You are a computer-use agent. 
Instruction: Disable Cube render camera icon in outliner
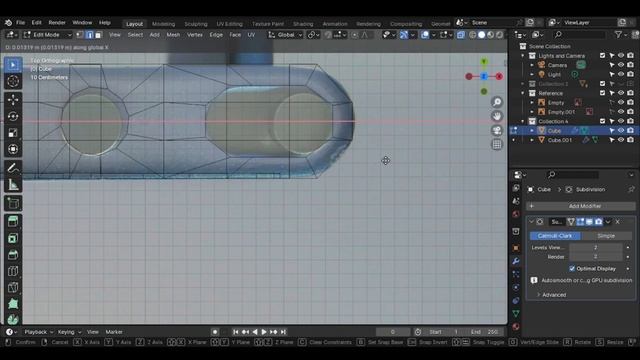[x=631, y=131]
